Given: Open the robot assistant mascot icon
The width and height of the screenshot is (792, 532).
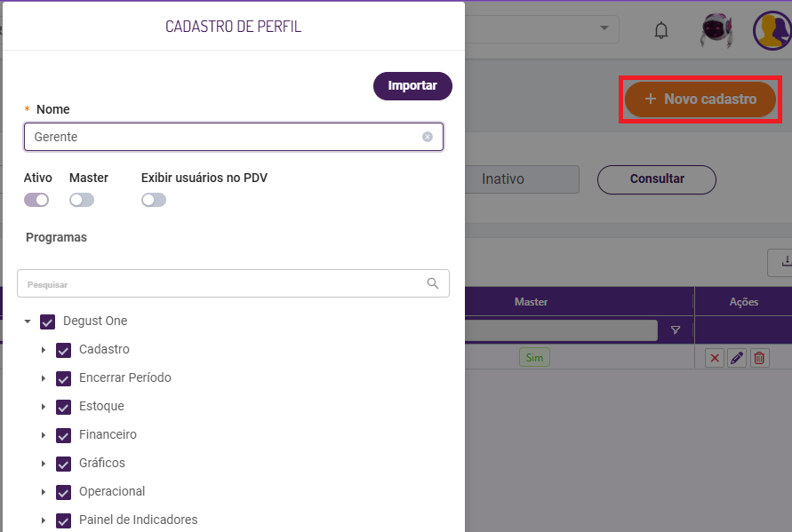Looking at the screenshot, I should click(716, 31).
